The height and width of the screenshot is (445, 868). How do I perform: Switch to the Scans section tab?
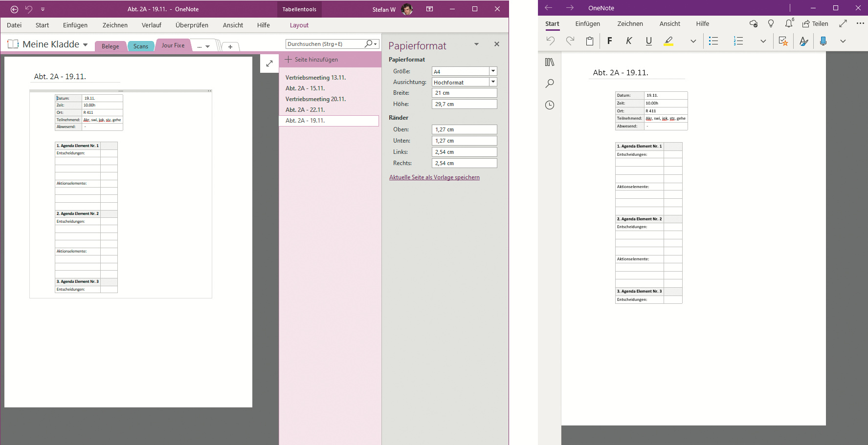(x=141, y=46)
